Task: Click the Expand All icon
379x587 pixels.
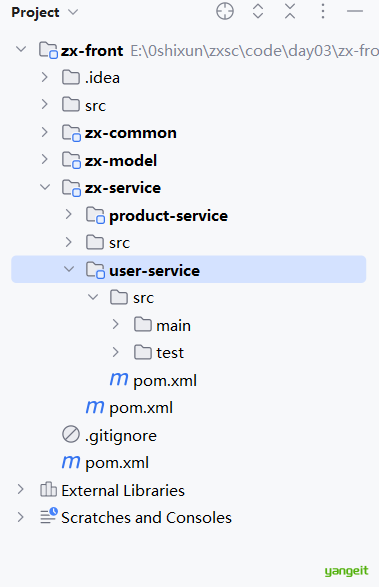Action: tap(258, 11)
